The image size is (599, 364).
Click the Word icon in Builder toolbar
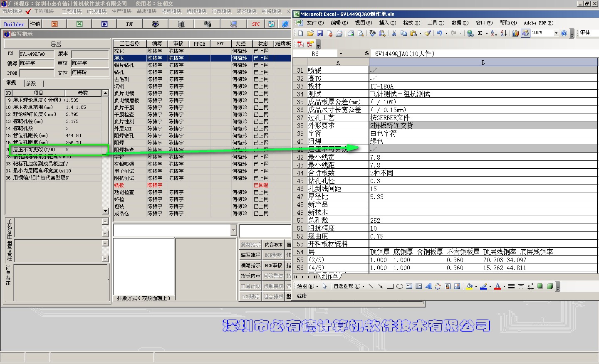pyautogui.click(x=104, y=24)
